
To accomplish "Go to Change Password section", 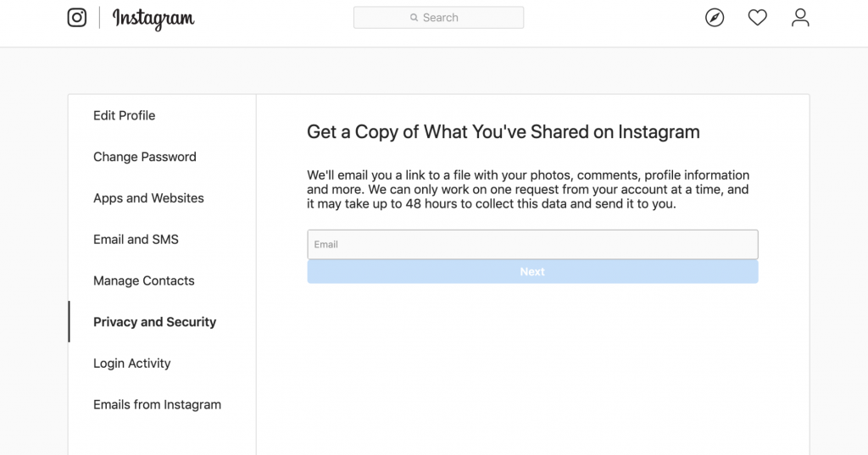I will pyautogui.click(x=144, y=157).
